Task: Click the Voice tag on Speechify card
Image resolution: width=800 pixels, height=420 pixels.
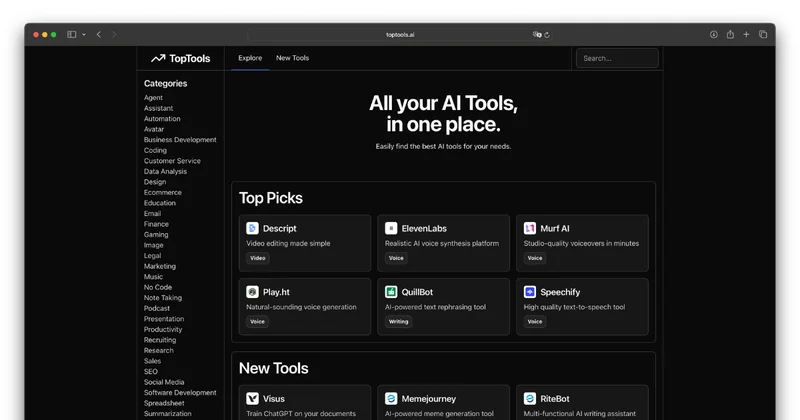Action: click(x=535, y=322)
